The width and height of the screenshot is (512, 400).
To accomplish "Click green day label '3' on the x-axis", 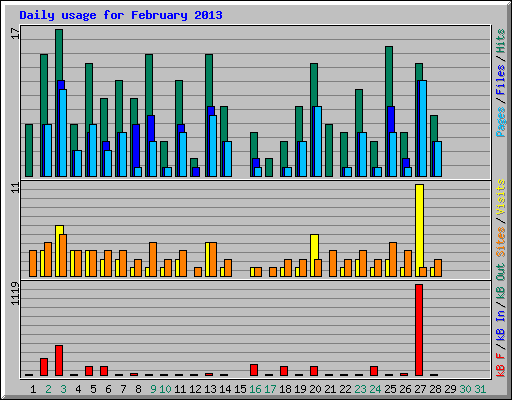I will (x=63, y=389).
